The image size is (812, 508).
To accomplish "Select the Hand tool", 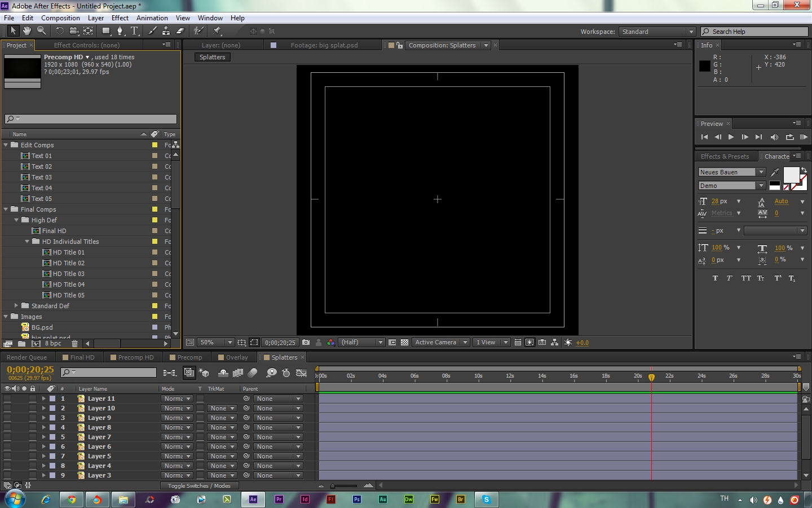I will [x=27, y=31].
